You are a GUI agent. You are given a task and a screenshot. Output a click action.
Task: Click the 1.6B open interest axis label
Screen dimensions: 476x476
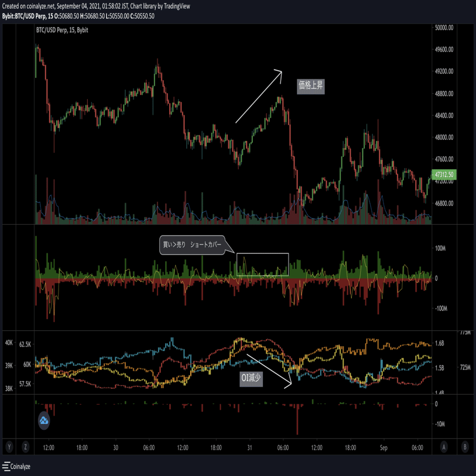[x=440, y=343]
